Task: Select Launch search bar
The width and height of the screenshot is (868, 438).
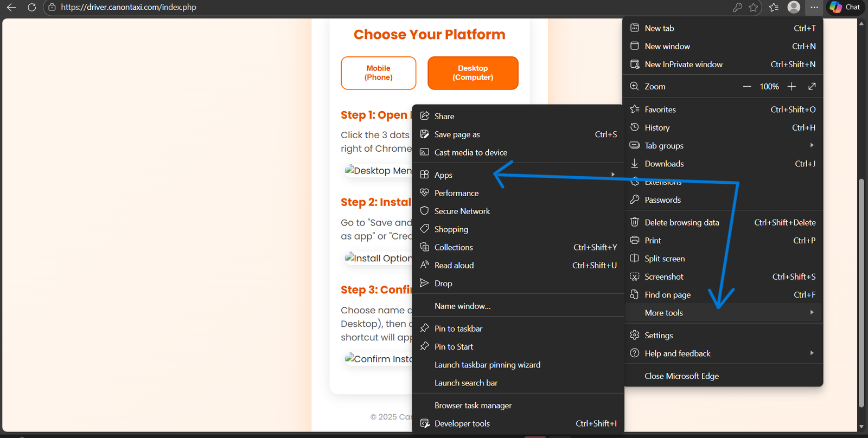Action: [518, 383]
